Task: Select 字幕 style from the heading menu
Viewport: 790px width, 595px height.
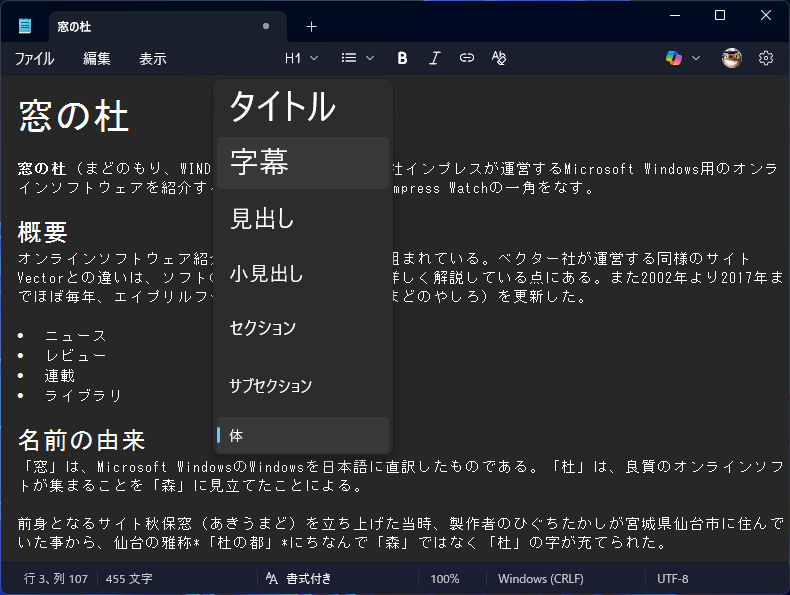Action: pos(303,163)
